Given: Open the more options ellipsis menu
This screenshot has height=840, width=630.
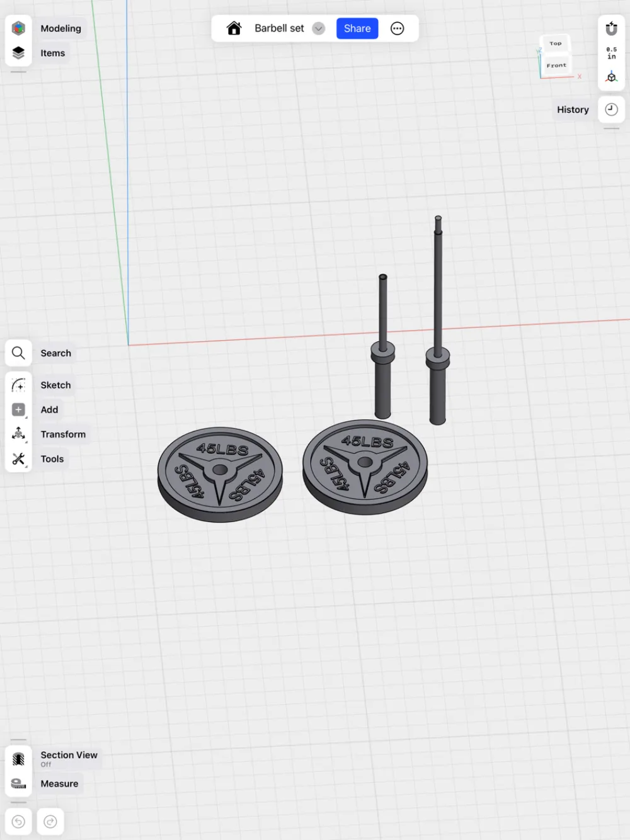Looking at the screenshot, I should 397,28.
